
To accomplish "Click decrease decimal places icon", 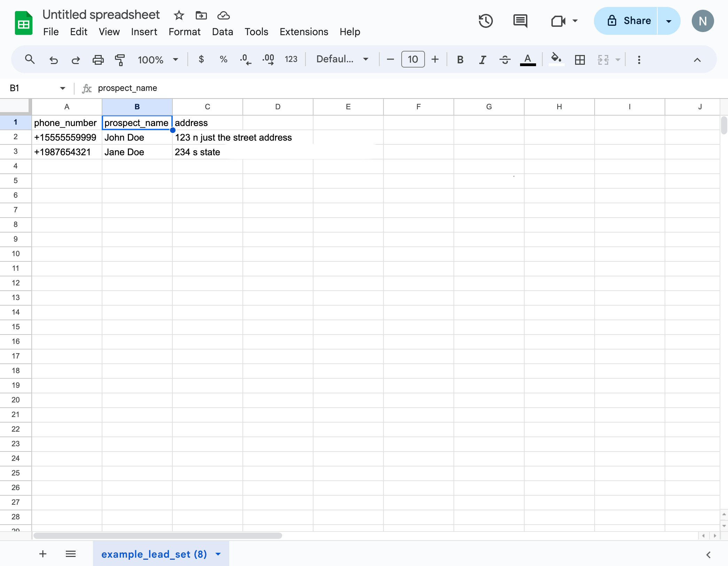I will [246, 60].
